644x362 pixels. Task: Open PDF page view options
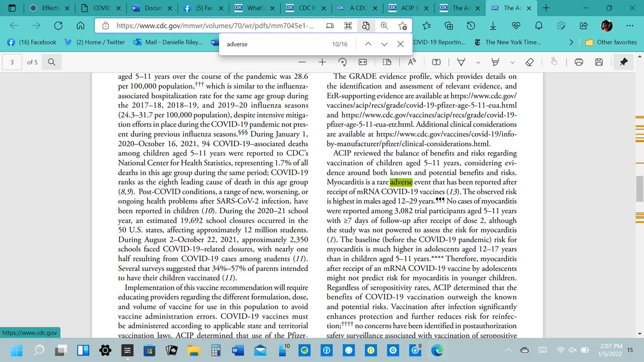pos(387,62)
